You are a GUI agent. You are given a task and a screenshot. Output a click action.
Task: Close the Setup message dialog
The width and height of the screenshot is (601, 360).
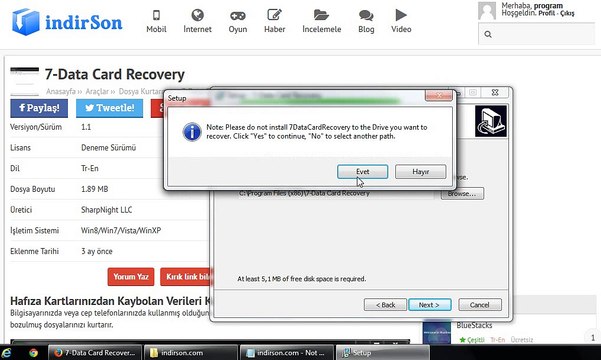[x=439, y=95]
